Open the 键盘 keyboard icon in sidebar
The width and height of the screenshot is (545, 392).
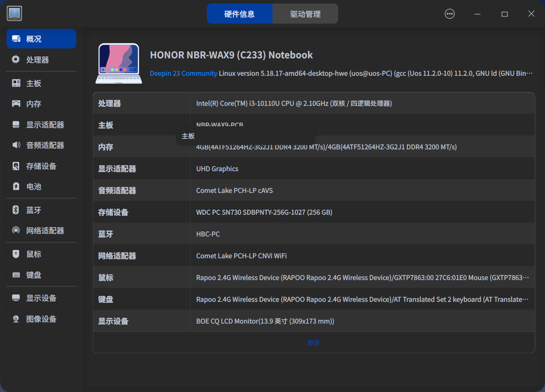(x=16, y=275)
